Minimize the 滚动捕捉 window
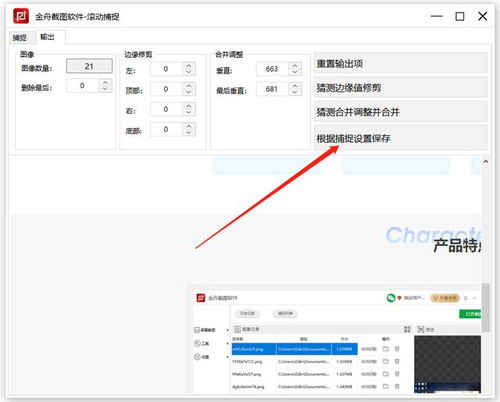Image resolution: width=500 pixels, height=402 pixels. (436, 16)
